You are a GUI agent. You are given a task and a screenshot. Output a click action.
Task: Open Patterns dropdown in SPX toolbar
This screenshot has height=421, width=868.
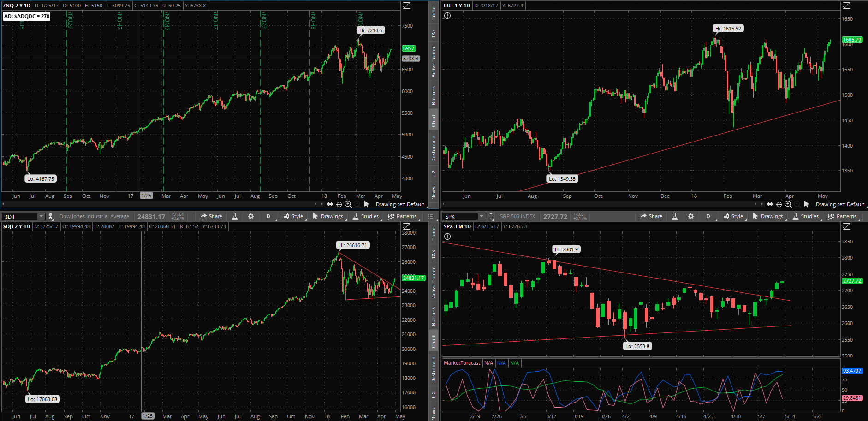[x=843, y=216]
